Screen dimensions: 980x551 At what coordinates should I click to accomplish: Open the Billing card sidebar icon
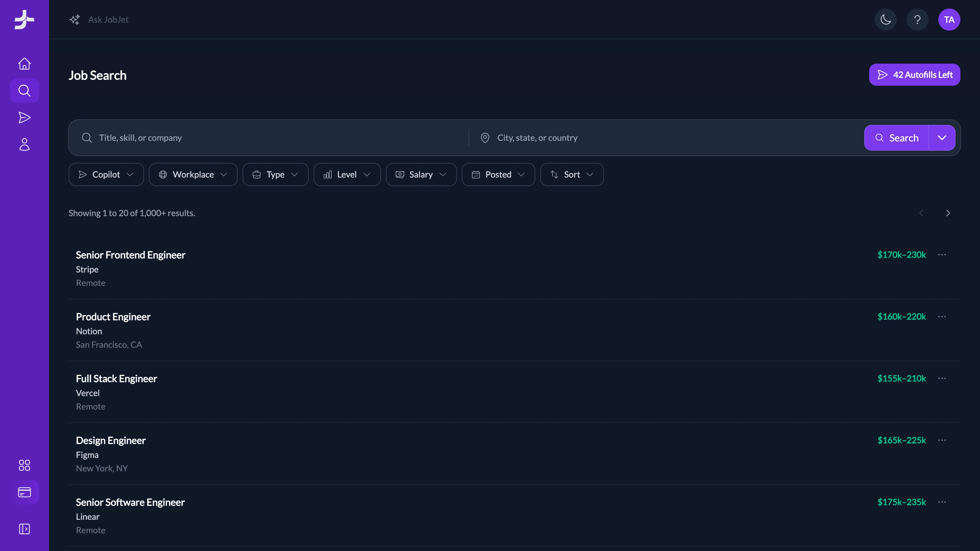(24, 493)
